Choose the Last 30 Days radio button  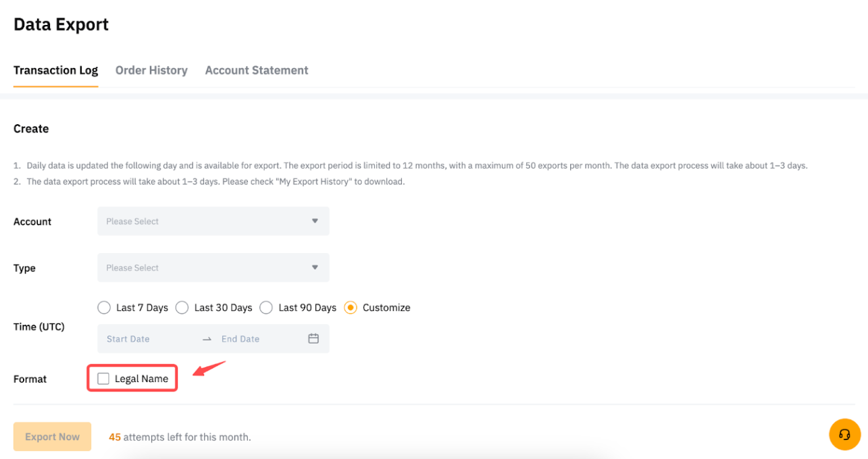[x=182, y=308]
